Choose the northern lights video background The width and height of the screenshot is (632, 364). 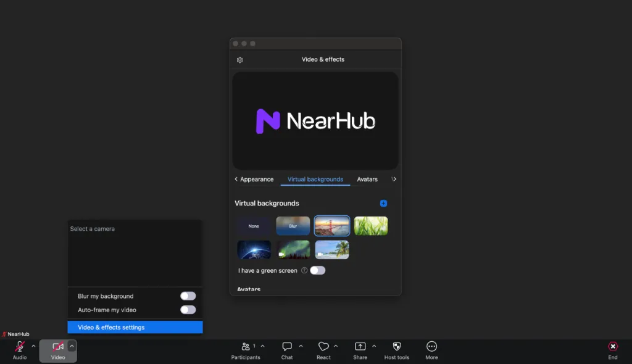(293, 250)
